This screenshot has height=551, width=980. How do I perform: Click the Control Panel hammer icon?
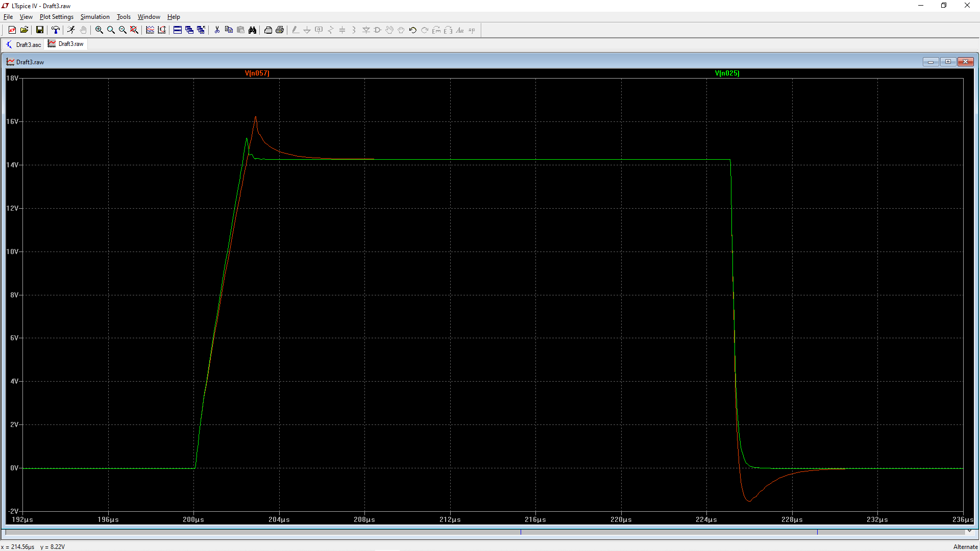coord(56,30)
